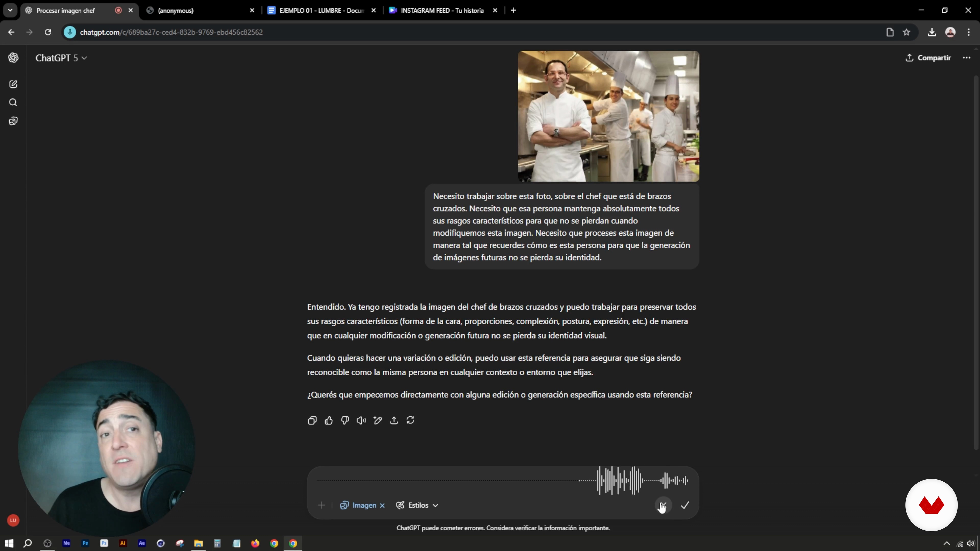
Task: Open browser downloads
Action: 932,32
